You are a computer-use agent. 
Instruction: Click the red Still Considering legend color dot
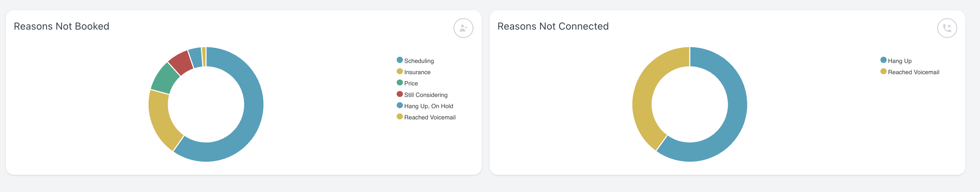click(399, 94)
